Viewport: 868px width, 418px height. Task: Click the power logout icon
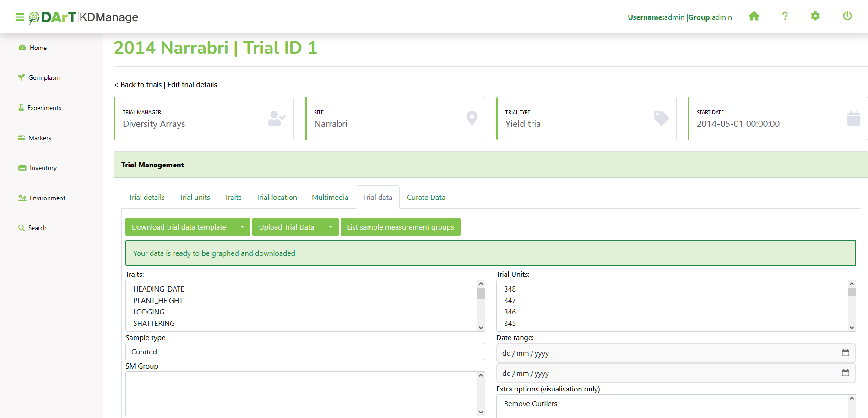click(x=847, y=16)
